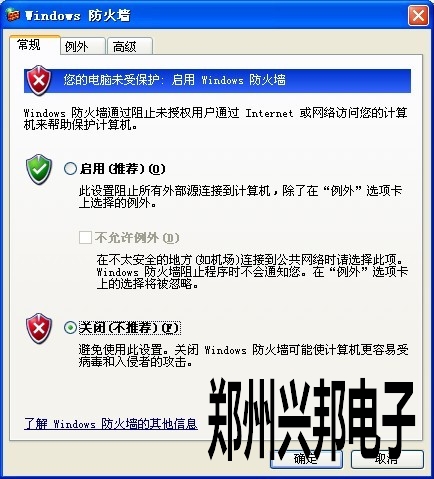
Task: Confirm with the 确定 button
Action: coord(306,459)
